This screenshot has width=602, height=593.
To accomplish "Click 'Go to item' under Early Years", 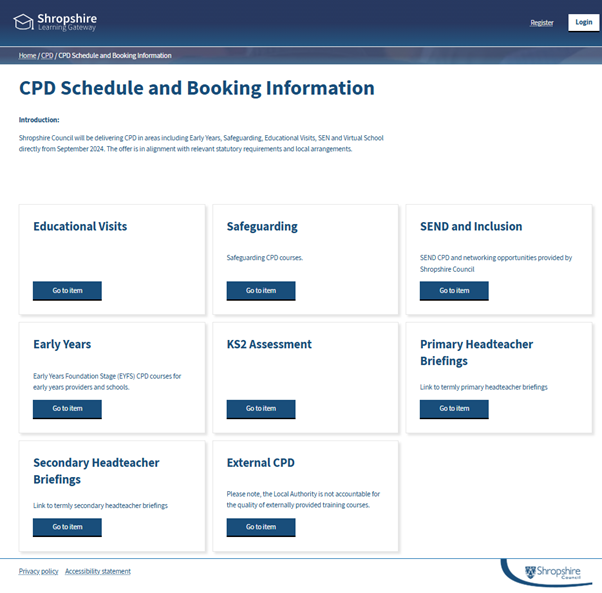I will tap(67, 409).
